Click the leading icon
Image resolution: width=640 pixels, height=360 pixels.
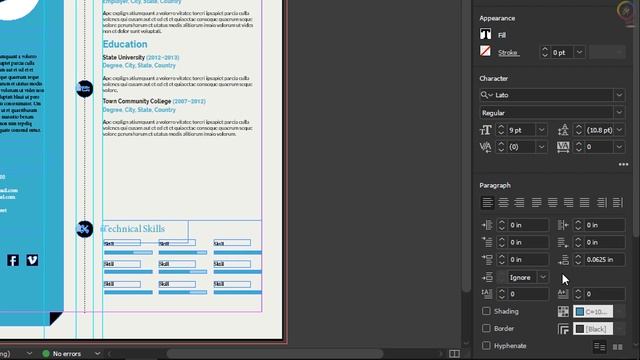(563, 130)
